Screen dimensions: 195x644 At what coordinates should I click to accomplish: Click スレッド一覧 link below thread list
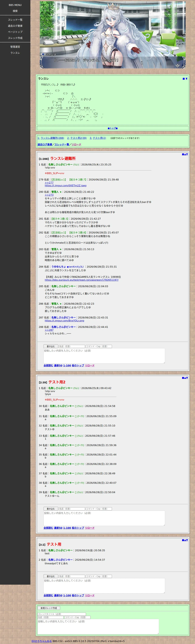62,144
